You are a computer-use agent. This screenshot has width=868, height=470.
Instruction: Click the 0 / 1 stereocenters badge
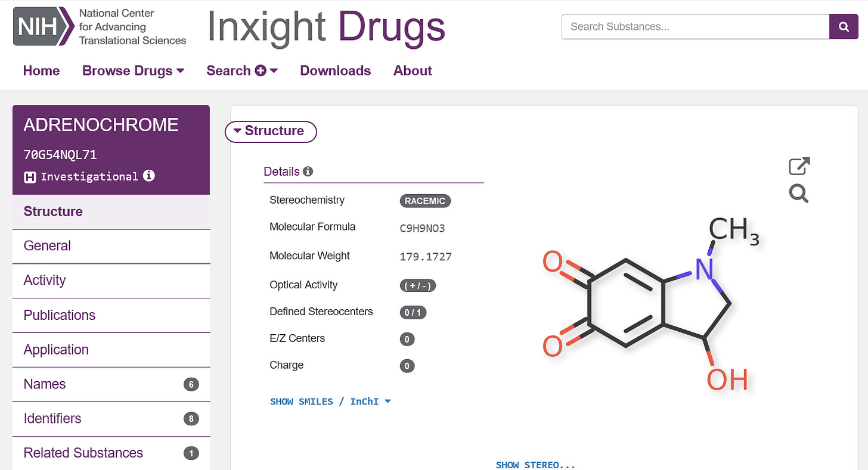click(413, 312)
